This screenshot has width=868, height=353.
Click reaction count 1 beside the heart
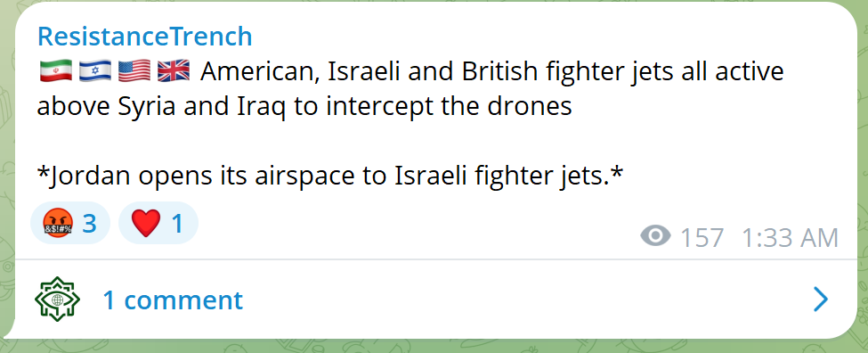[x=177, y=224]
